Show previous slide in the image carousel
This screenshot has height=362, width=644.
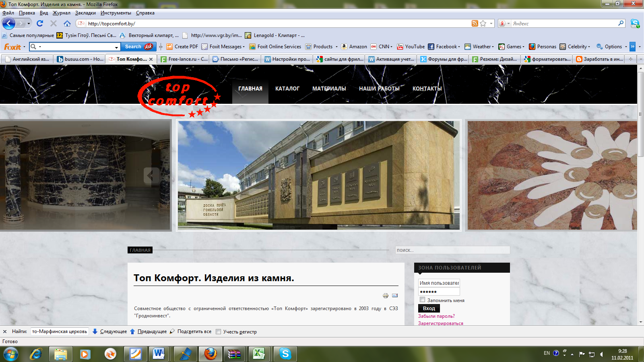151,175
